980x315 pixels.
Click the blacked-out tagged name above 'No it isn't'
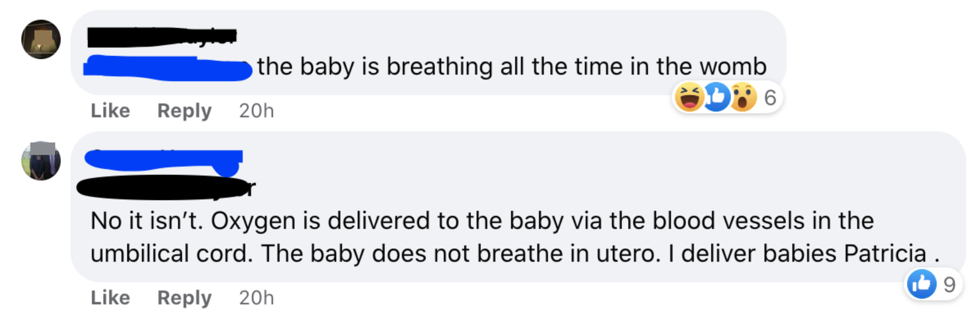pos(166,188)
